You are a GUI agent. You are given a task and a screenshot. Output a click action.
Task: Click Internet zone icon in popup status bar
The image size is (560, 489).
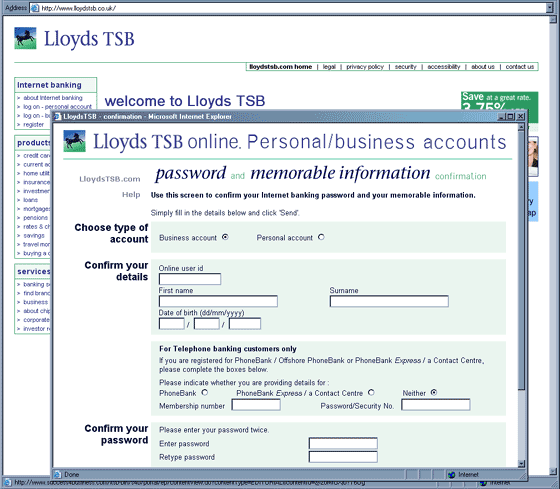452,475
